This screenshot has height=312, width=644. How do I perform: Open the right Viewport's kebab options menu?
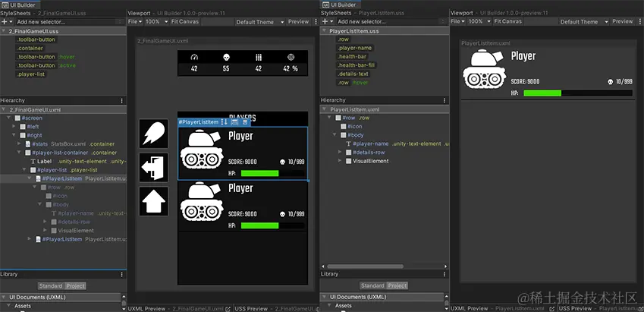tap(639, 21)
